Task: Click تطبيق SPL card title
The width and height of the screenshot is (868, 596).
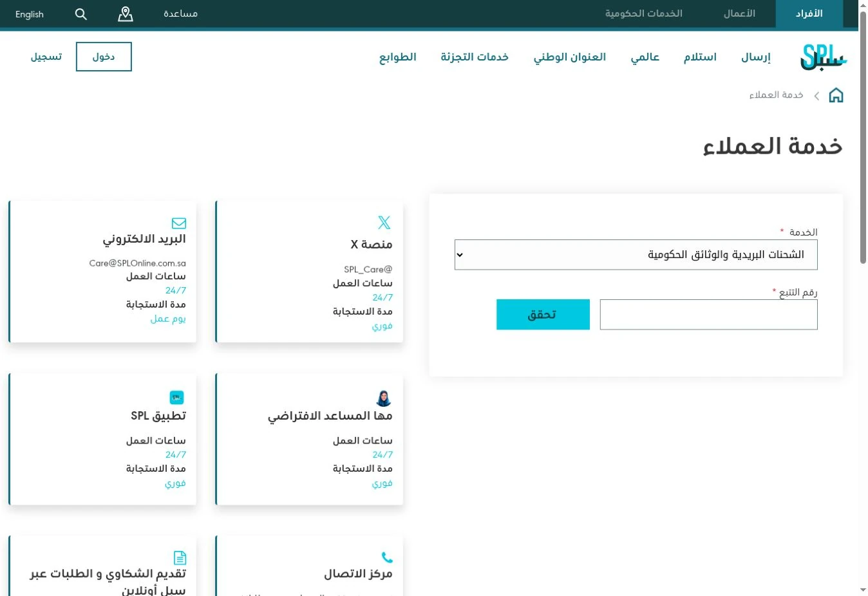Action: [158, 416]
